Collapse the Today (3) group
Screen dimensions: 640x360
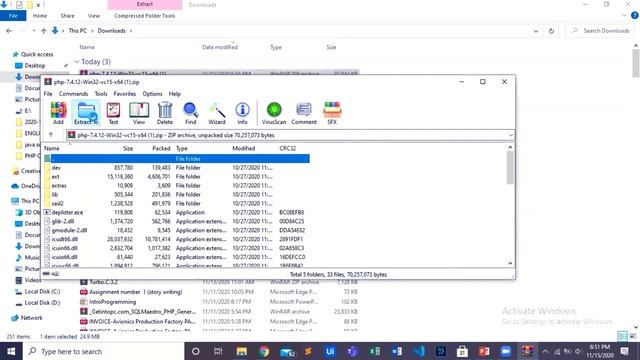click(77, 62)
